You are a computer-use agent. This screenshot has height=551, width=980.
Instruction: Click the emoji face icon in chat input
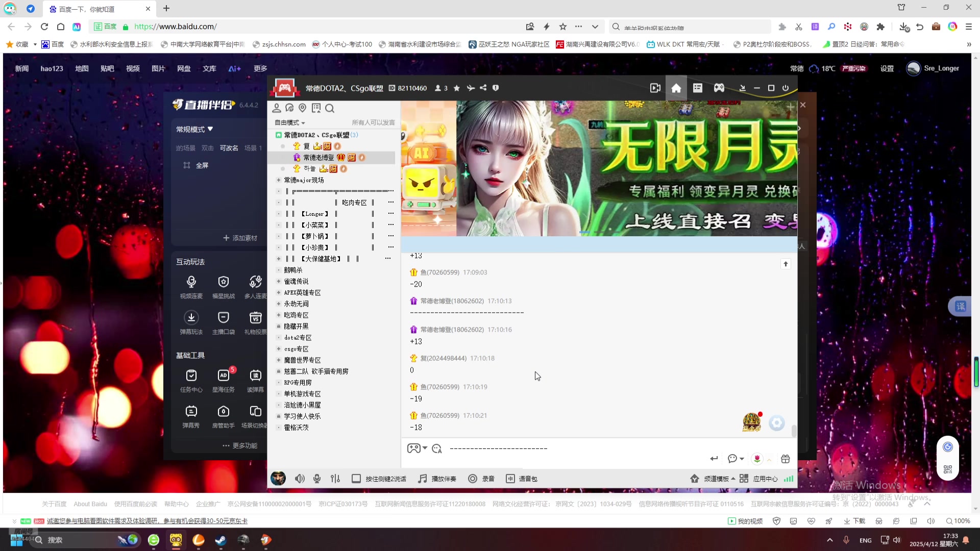coord(436,448)
